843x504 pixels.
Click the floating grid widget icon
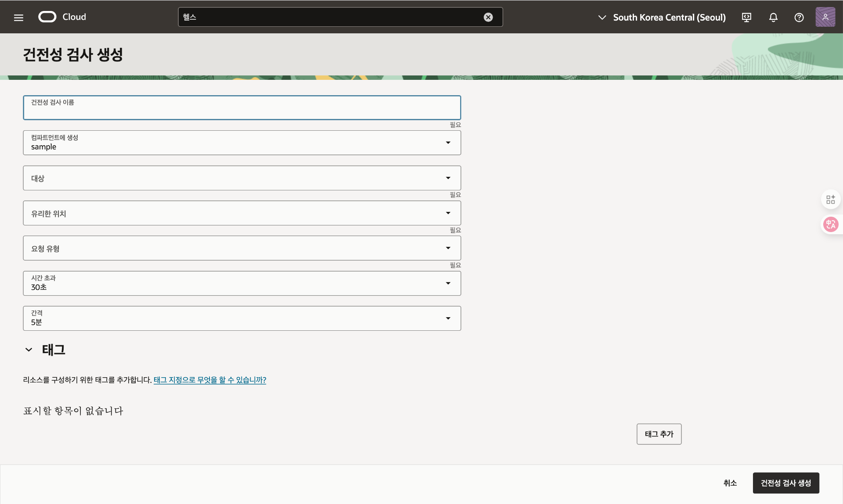830,200
